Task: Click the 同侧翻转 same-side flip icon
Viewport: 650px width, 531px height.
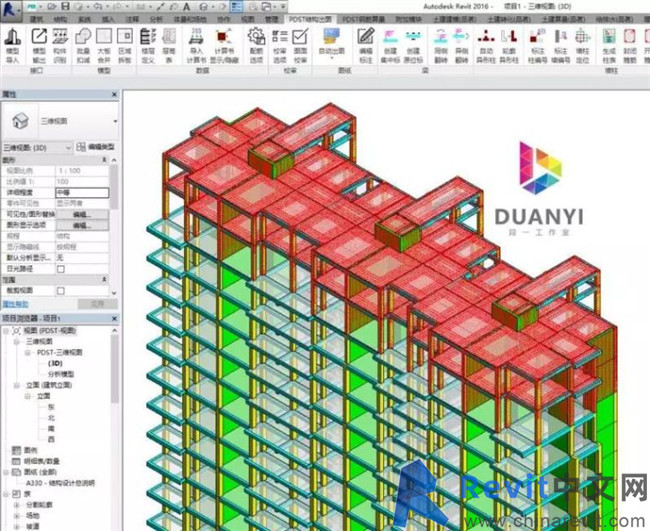Action: [441, 36]
